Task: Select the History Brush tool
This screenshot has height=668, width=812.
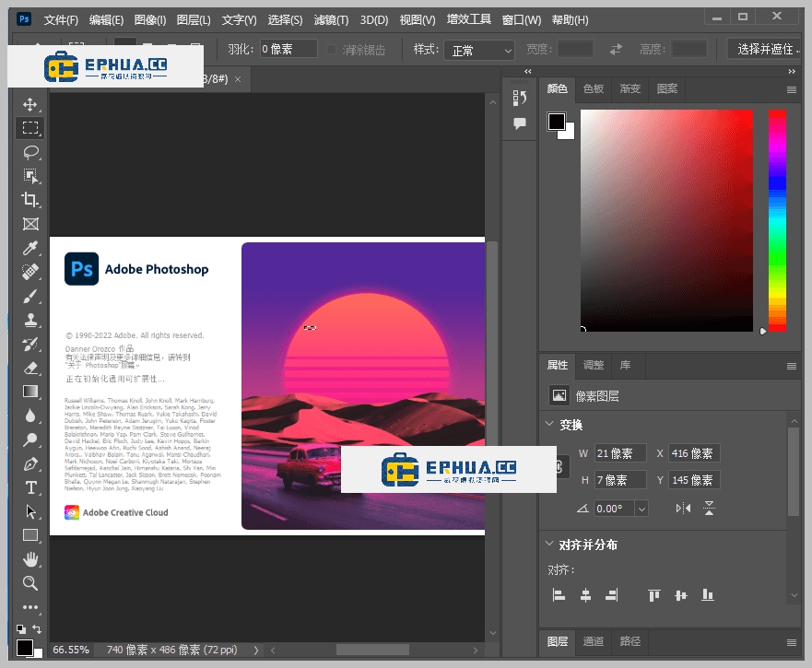Action: point(30,344)
